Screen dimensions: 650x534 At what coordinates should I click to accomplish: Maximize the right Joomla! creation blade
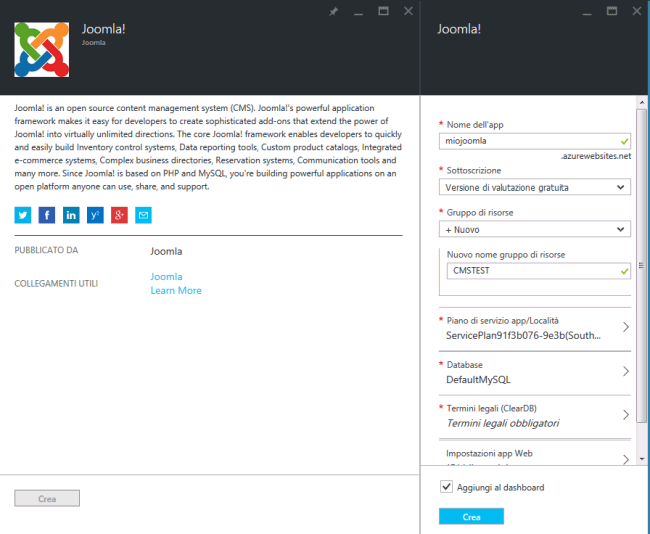pos(612,11)
